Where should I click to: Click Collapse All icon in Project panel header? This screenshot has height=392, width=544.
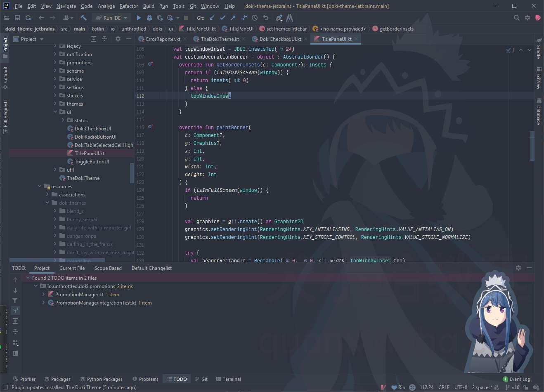tap(104, 39)
